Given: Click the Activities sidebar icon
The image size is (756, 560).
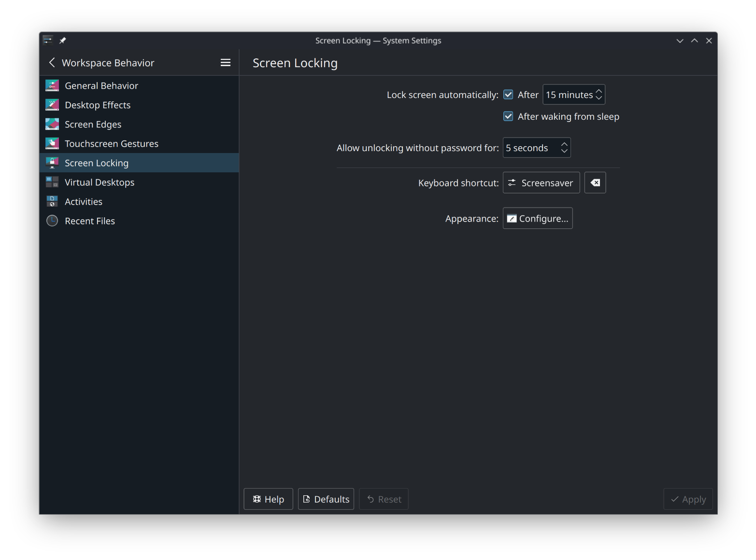Looking at the screenshot, I should pos(52,201).
